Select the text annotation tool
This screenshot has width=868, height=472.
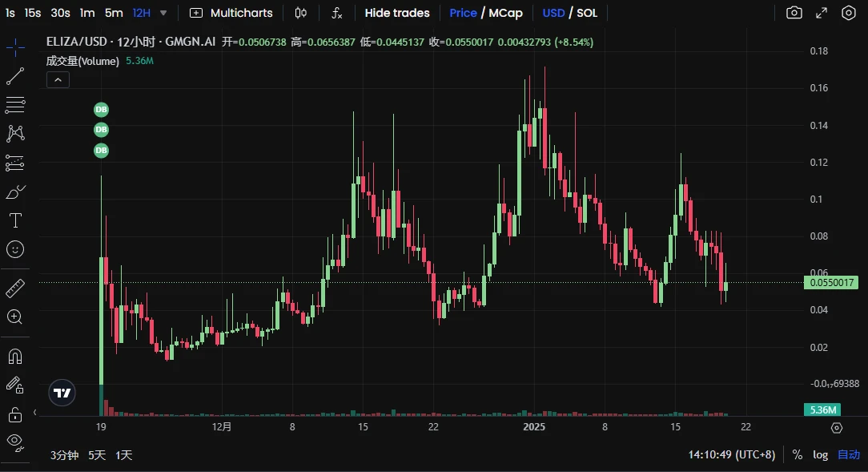(x=15, y=220)
